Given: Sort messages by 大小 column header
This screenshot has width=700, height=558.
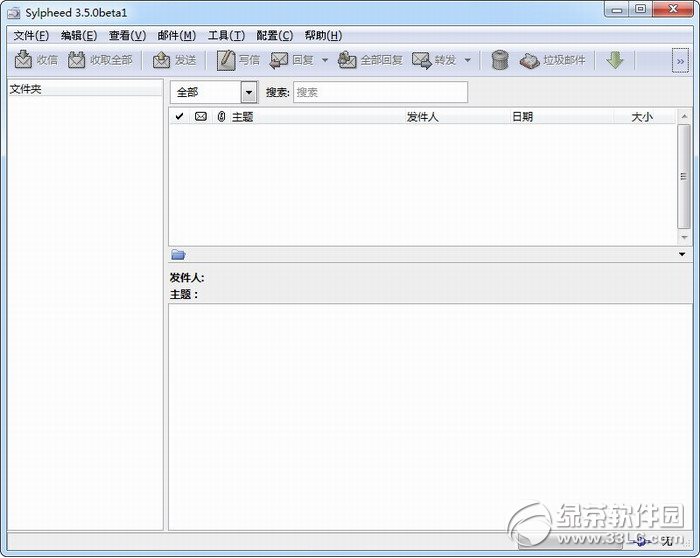Looking at the screenshot, I should pos(642,117).
